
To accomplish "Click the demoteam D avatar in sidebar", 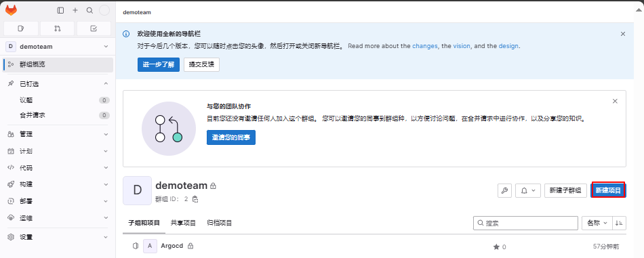I will [x=10, y=46].
